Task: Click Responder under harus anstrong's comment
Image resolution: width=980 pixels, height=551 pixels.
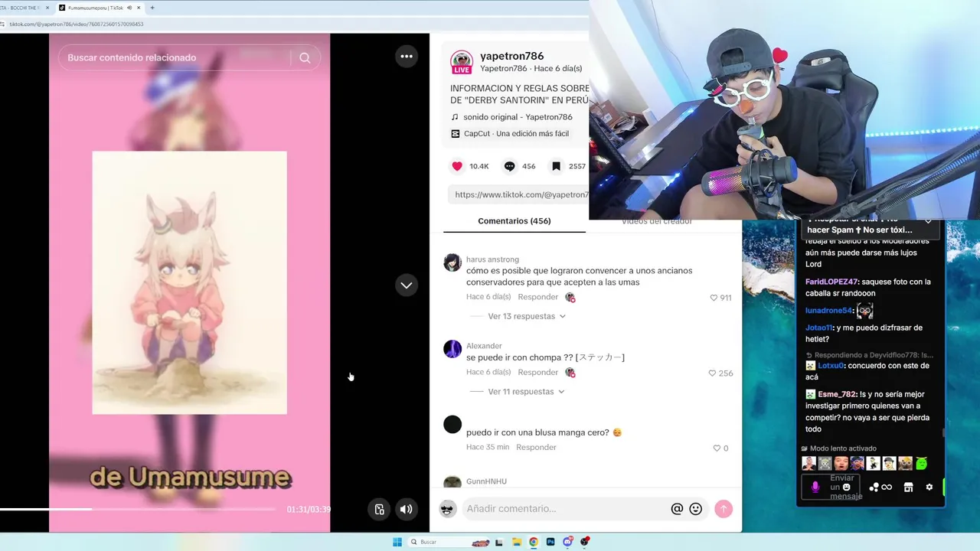Action: click(x=537, y=297)
